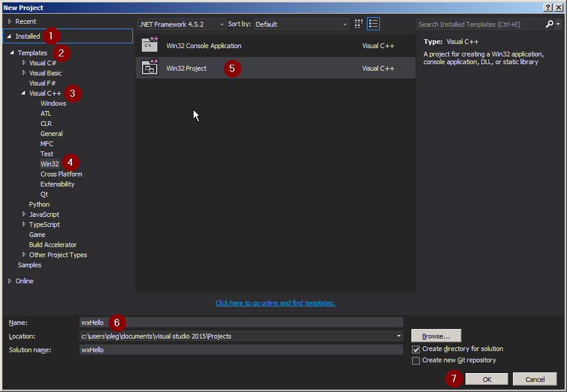Expand the Visual C# templates node
Screen dimensions: 567x392
(24, 62)
